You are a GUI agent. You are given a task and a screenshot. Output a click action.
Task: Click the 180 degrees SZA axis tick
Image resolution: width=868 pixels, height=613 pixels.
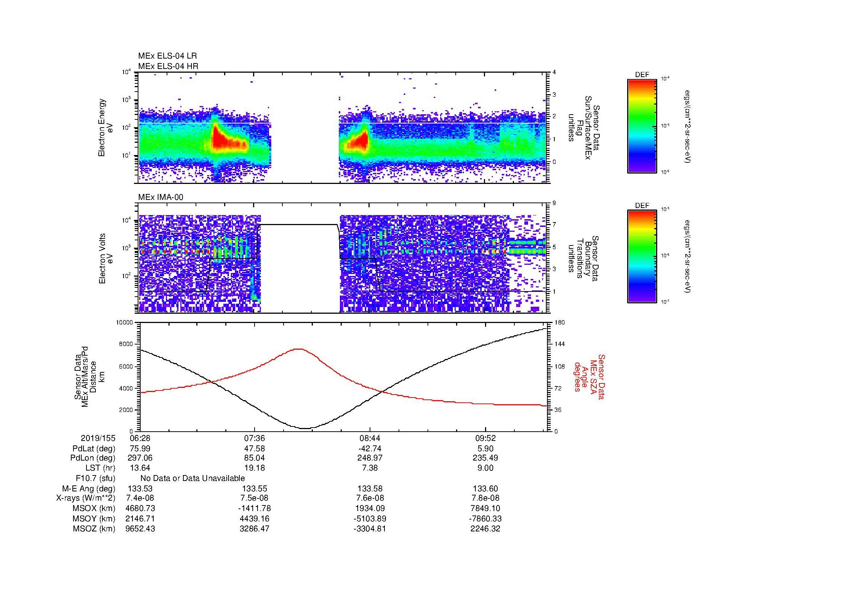coord(560,323)
